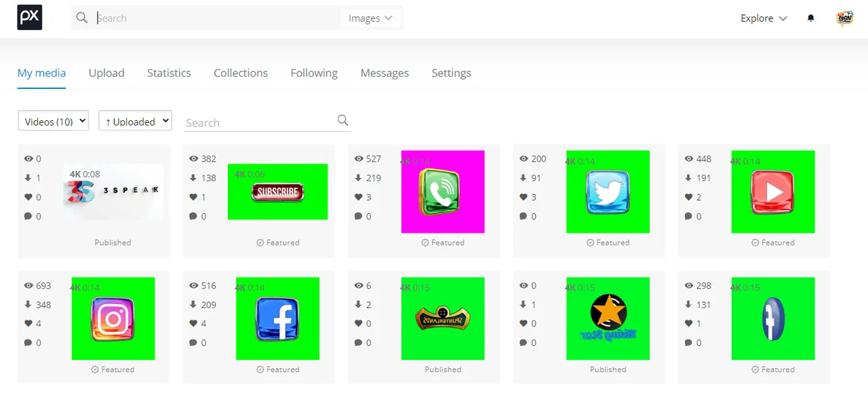Open the 3Speak video thumbnail
This screenshot has height=406, width=868.
[113, 191]
